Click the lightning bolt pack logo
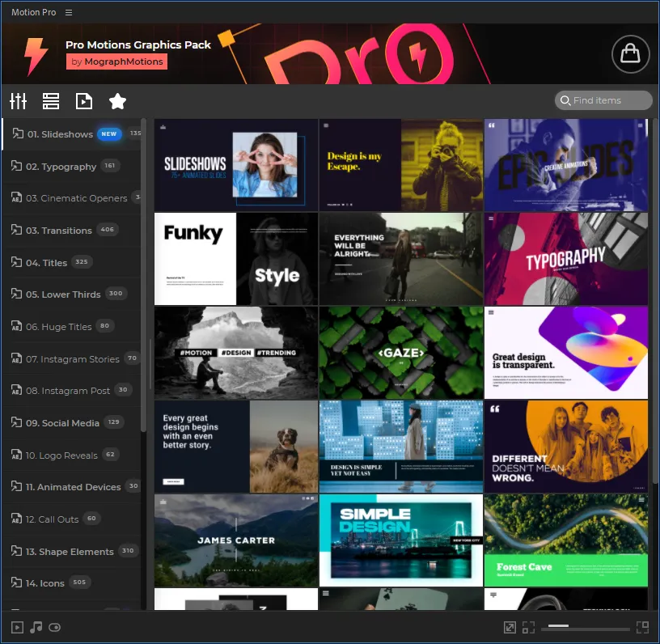 click(x=36, y=55)
